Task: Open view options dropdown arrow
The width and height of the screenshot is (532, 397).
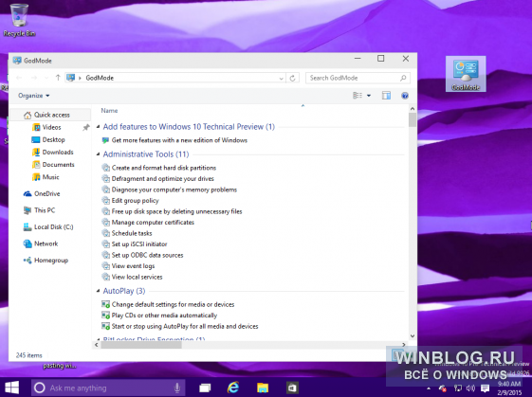Action: [x=369, y=96]
